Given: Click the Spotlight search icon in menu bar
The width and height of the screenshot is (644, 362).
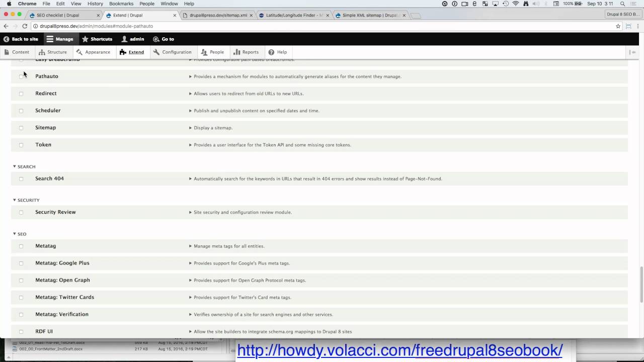Looking at the screenshot, I should click(623, 4).
